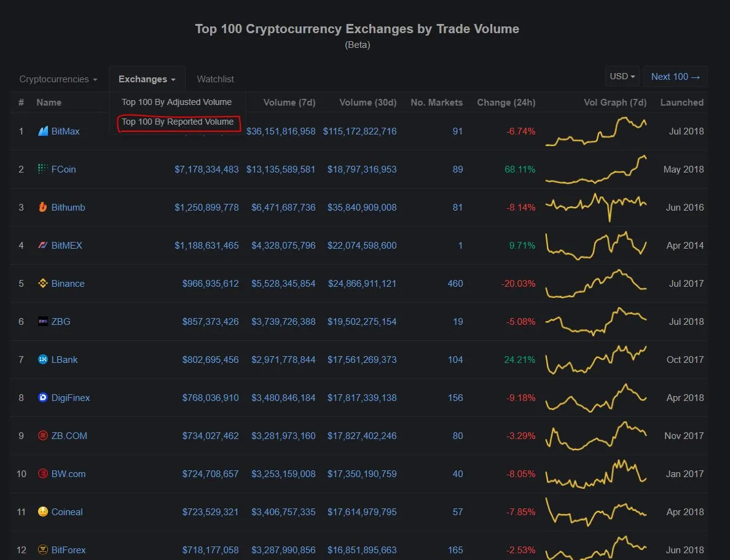
Task: Go to the Next 100 page
Action: pyautogui.click(x=675, y=77)
